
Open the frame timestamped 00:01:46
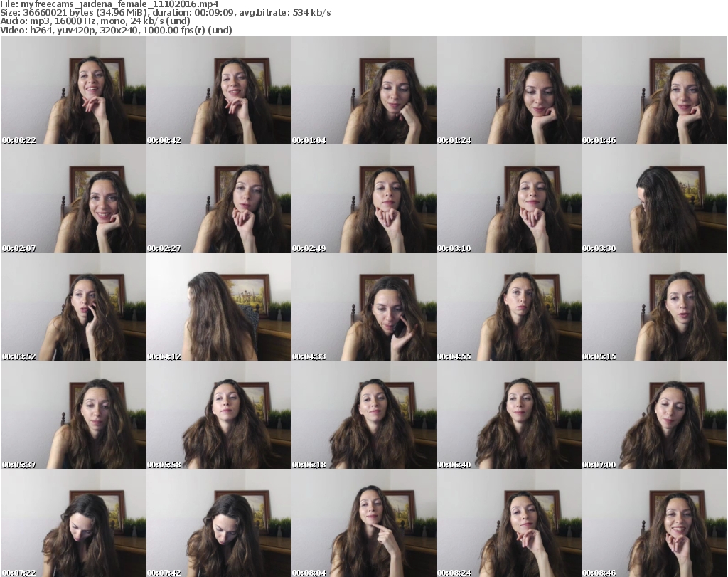[654, 90]
